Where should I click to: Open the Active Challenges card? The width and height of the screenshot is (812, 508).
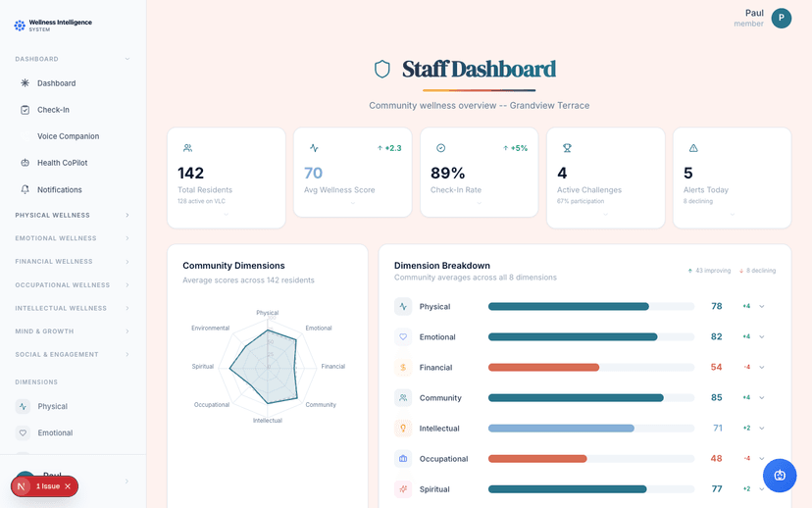(605, 178)
